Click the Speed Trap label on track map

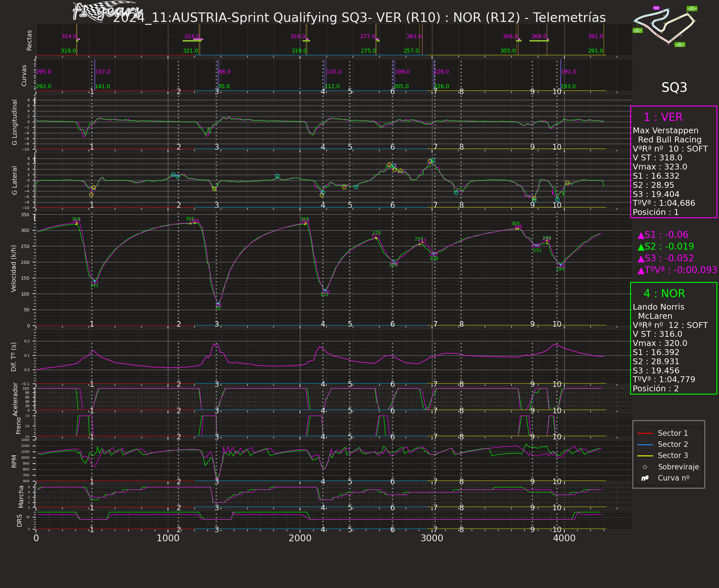(x=656, y=8)
